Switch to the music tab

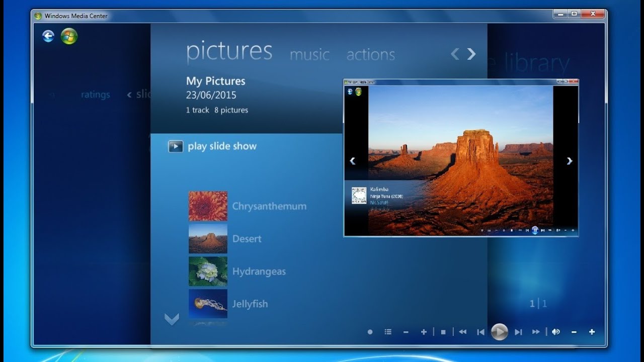pyautogui.click(x=309, y=54)
